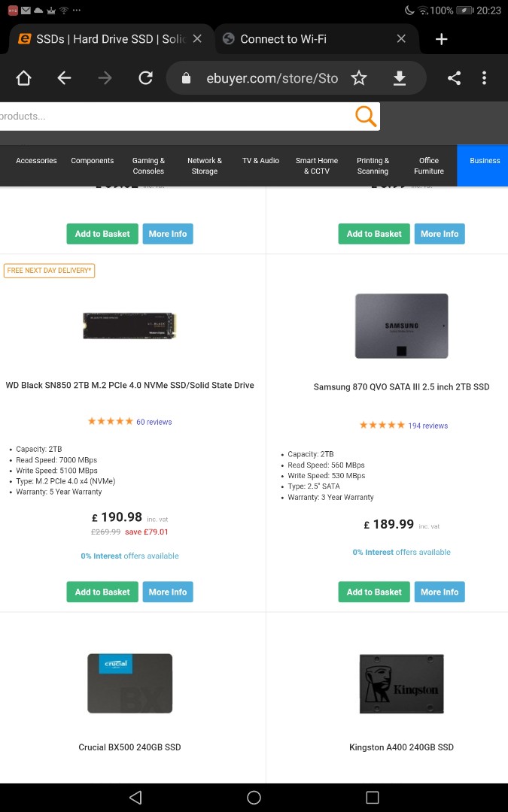Go back with the back arrow
Viewport: 508px width, 812px height.
click(64, 78)
